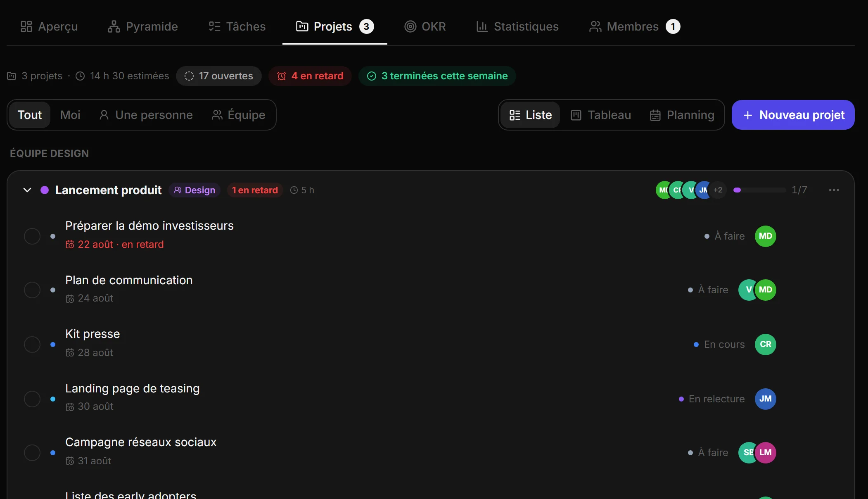
Task: Collapse the Lancement produit project
Action: [x=27, y=190]
